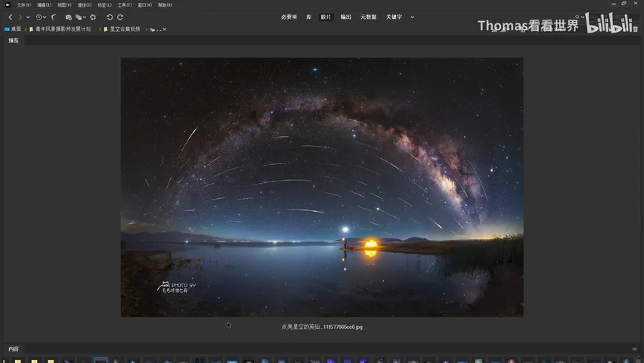Open the 编辑 menu
Image resolution: width=644 pixels, height=363 pixels.
point(44,5)
